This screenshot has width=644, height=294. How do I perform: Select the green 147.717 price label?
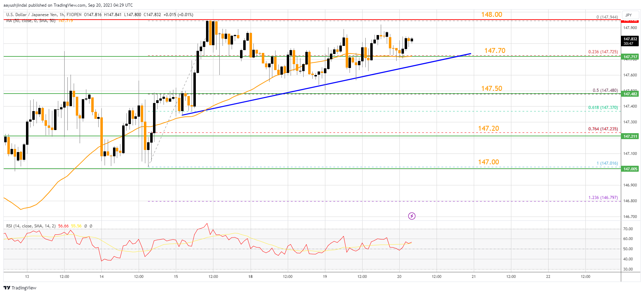click(630, 57)
